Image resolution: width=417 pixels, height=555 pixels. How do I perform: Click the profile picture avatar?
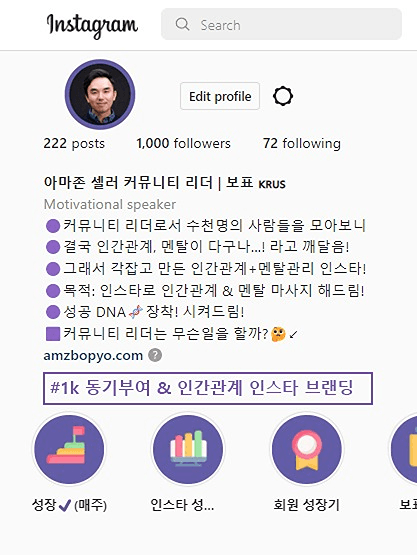[100, 95]
